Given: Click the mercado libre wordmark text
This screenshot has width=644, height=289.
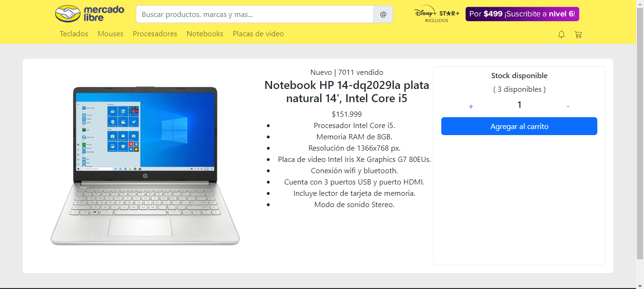Looking at the screenshot, I should point(104,14).
